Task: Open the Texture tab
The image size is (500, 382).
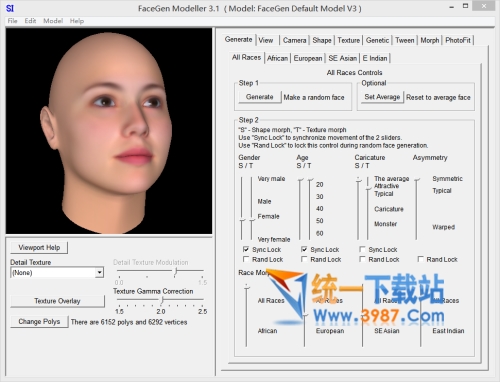Action: click(x=349, y=40)
